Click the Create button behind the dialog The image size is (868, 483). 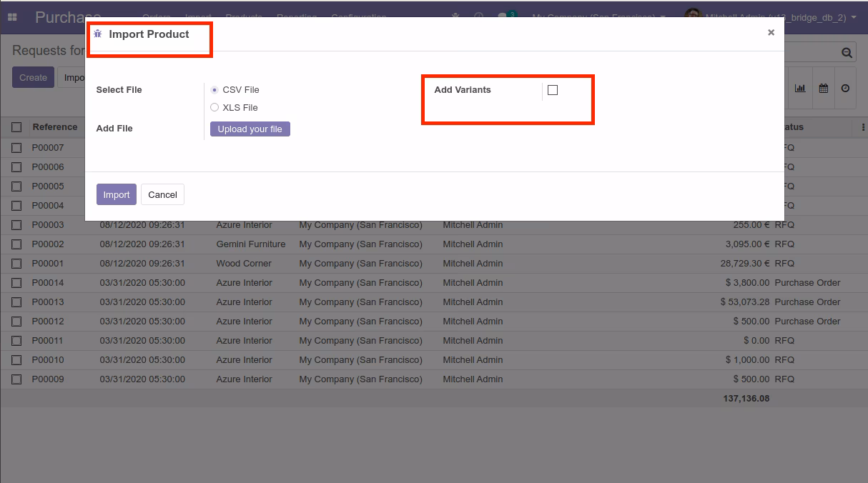33,78
